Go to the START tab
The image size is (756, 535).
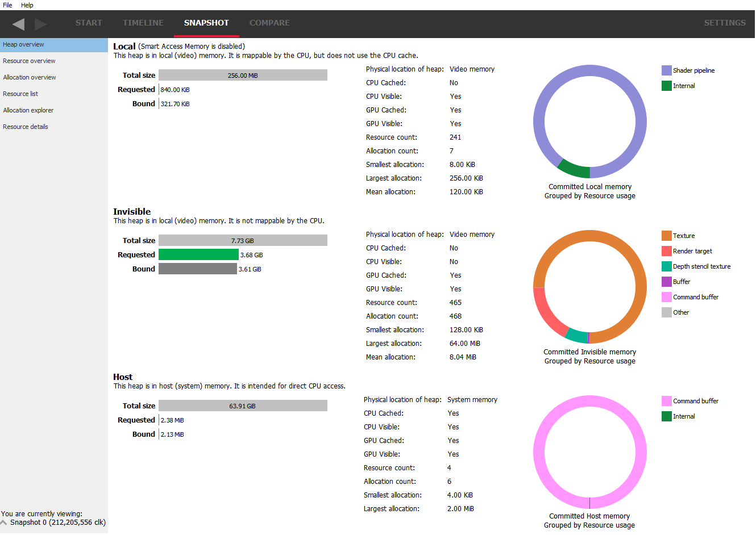[89, 23]
